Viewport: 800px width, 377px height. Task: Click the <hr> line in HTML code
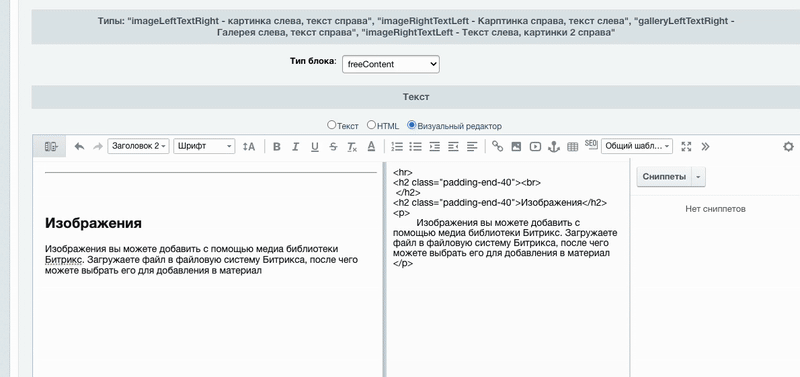tap(403, 172)
